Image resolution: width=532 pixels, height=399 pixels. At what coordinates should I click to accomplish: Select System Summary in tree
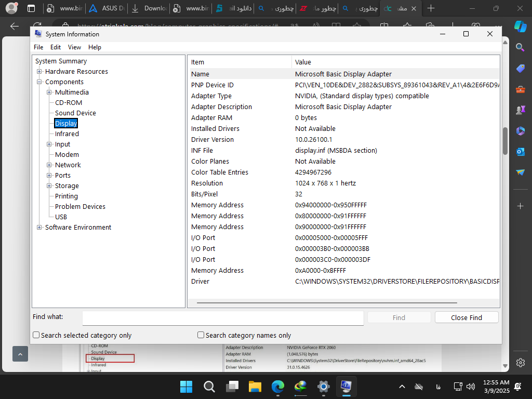61,61
